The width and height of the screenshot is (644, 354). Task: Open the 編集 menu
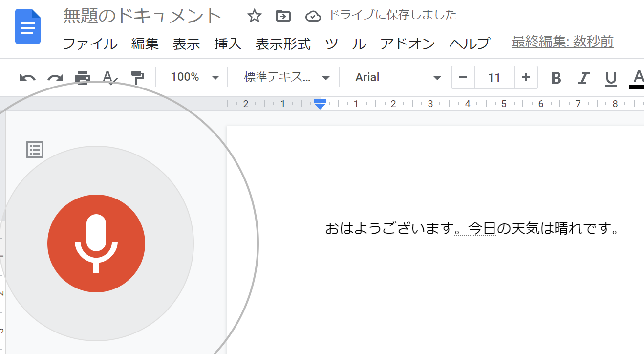pyautogui.click(x=145, y=44)
